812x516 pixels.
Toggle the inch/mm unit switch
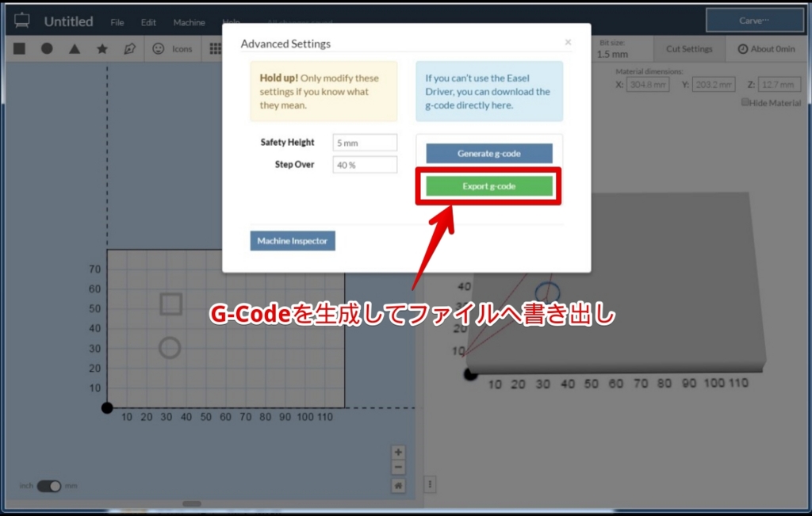tap(49, 486)
